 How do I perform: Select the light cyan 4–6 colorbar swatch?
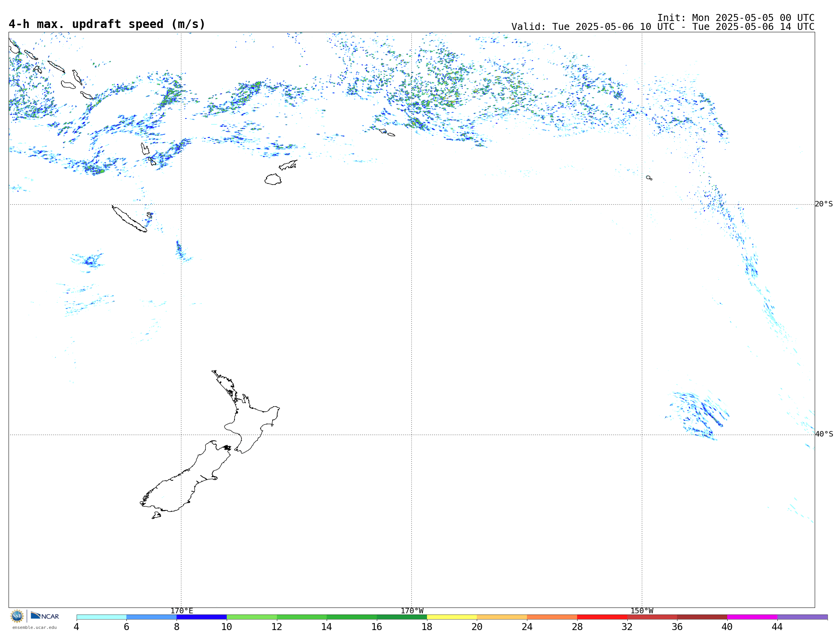point(101,617)
